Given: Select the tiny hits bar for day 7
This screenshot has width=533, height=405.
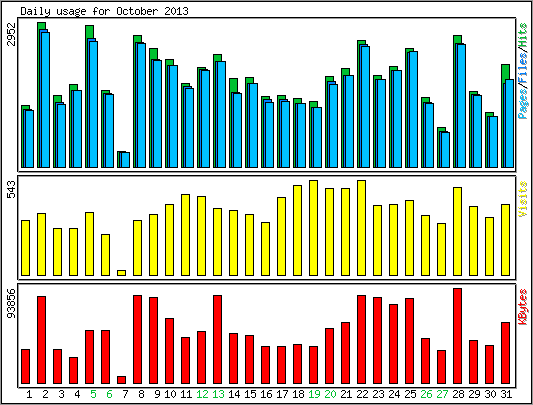Looking at the screenshot, I should coord(124,159).
